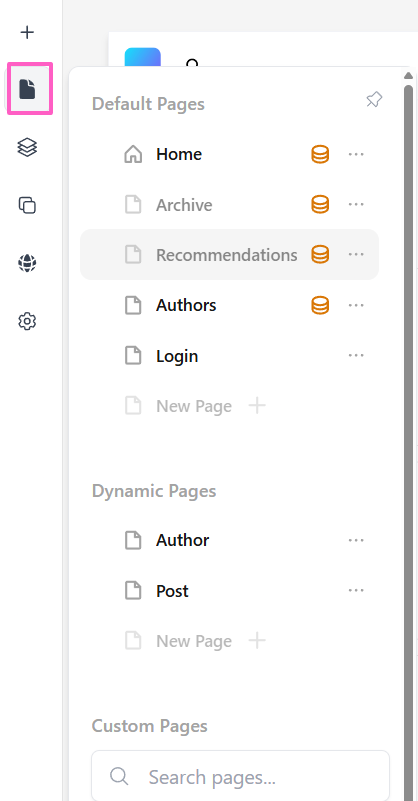The height and width of the screenshot is (801, 418).
Task: Click the Search pages input field
Action: pos(241,776)
